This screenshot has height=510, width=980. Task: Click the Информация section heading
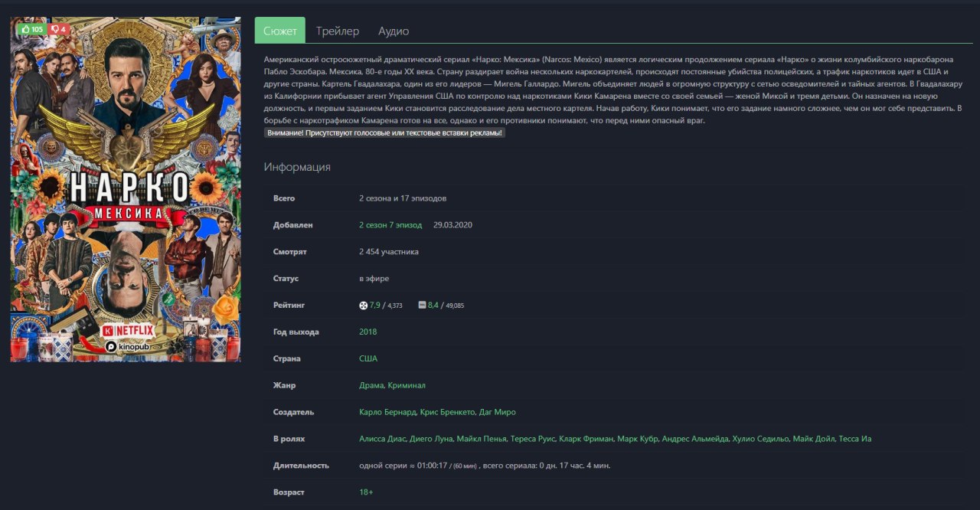pyautogui.click(x=297, y=167)
